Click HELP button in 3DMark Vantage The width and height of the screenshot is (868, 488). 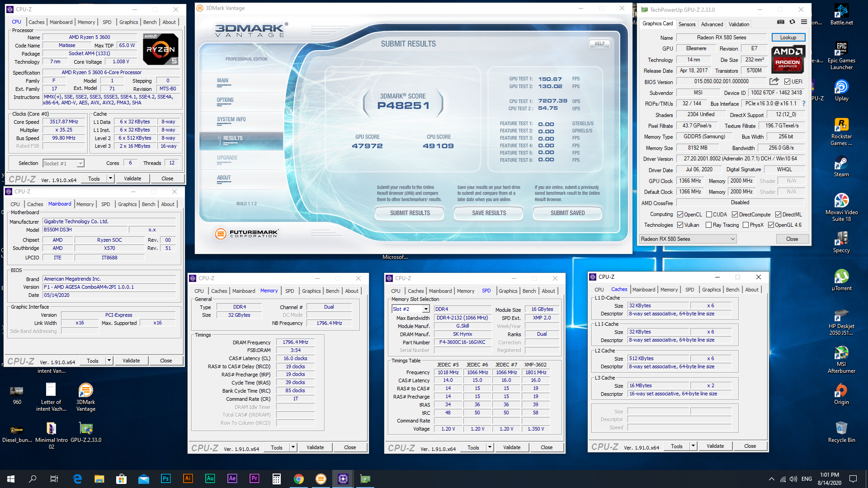pyautogui.click(x=599, y=44)
